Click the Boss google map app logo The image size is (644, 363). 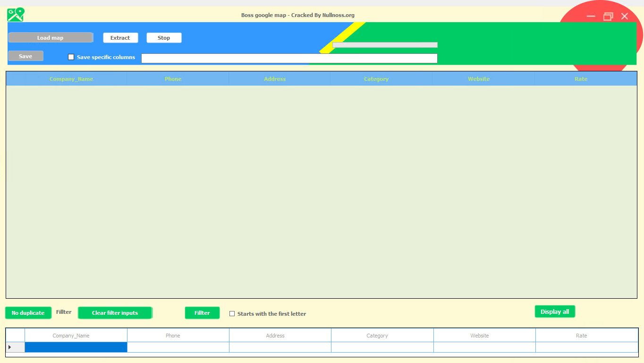[x=16, y=15]
